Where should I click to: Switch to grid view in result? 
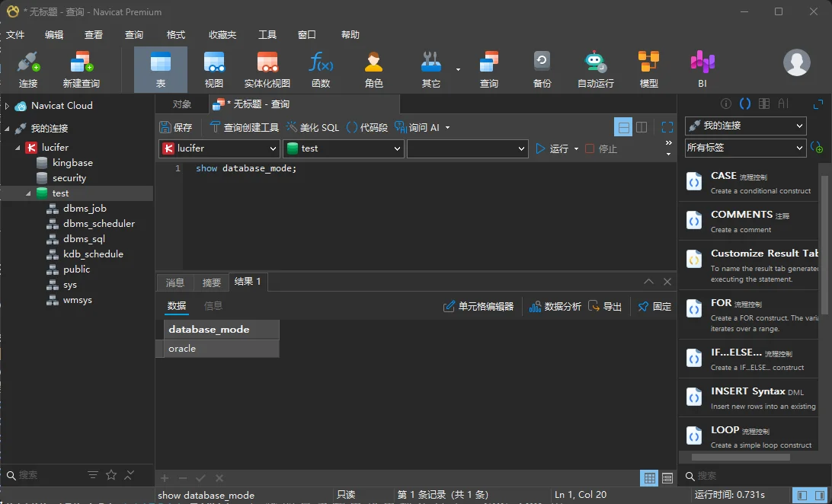tap(649, 478)
